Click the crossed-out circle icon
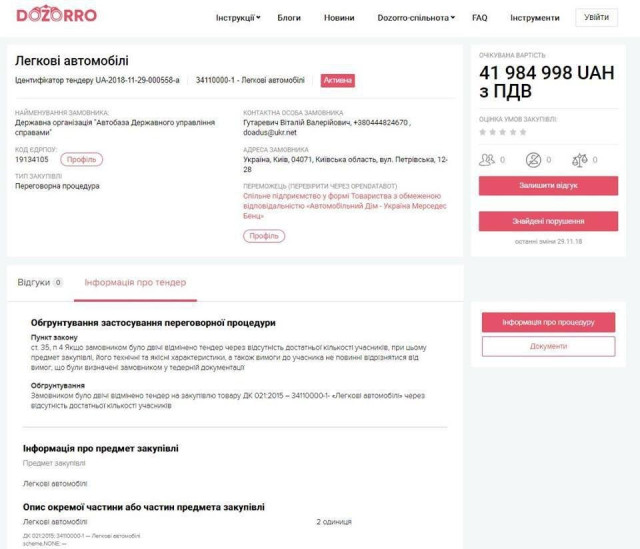Image resolution: width=640 pixels, height=549 pixels. 533,159
